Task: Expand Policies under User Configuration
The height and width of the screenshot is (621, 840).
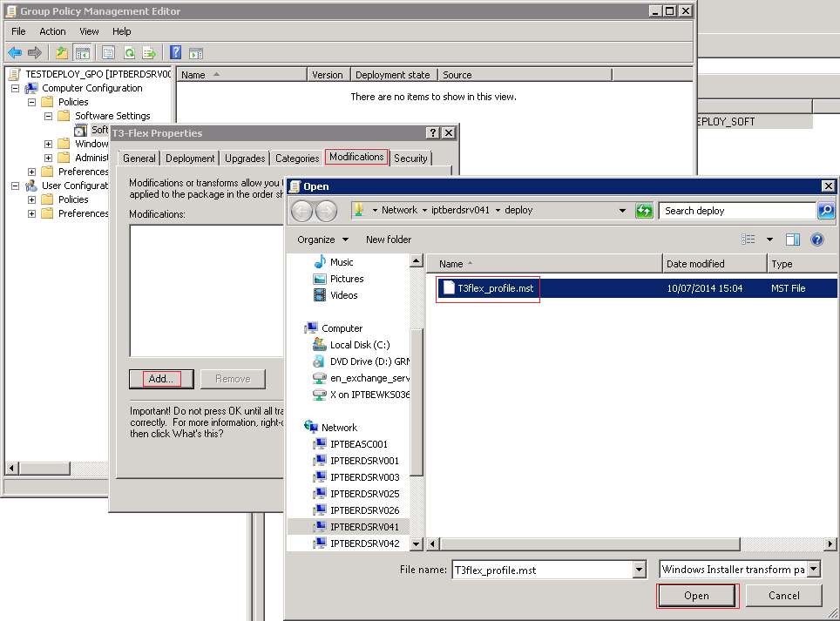Action: [31, 199]
